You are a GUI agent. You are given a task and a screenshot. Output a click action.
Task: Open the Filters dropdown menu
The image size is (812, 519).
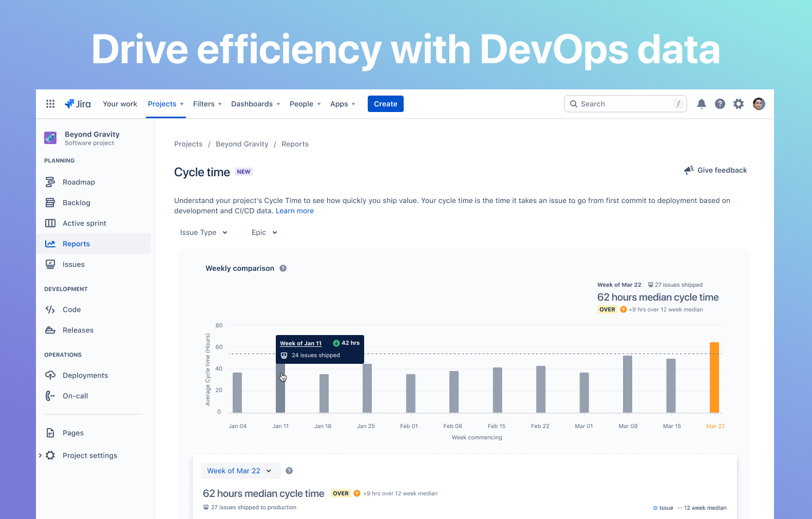pyautogui.click(x=207, y=104)
